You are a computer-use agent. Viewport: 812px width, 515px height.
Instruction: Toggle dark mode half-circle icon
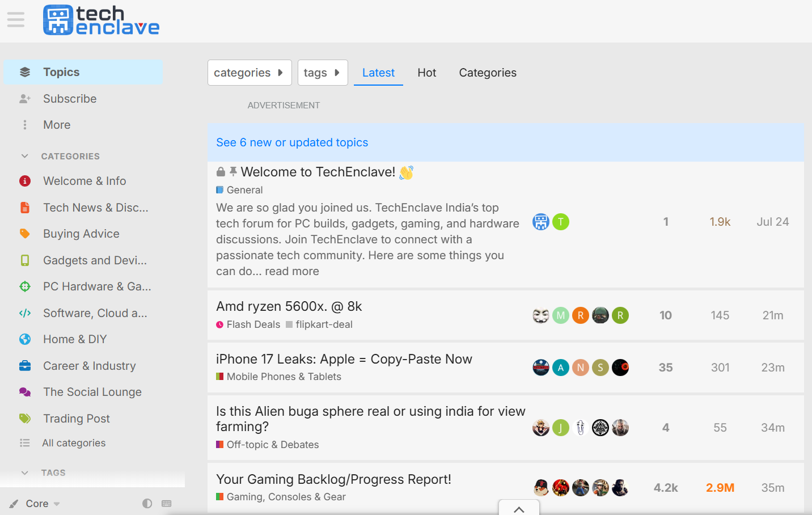[147, 504]
